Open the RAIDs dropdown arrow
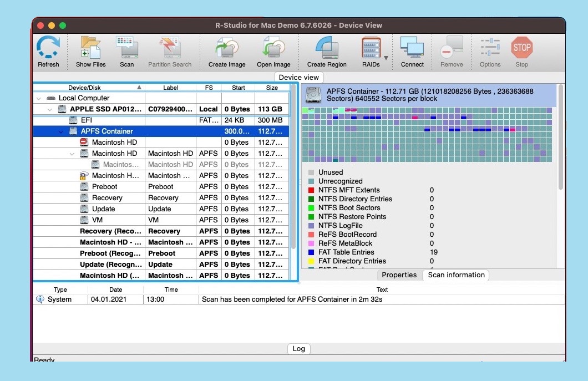This screenshot has width=588, height=381. (x=386, y=58)
